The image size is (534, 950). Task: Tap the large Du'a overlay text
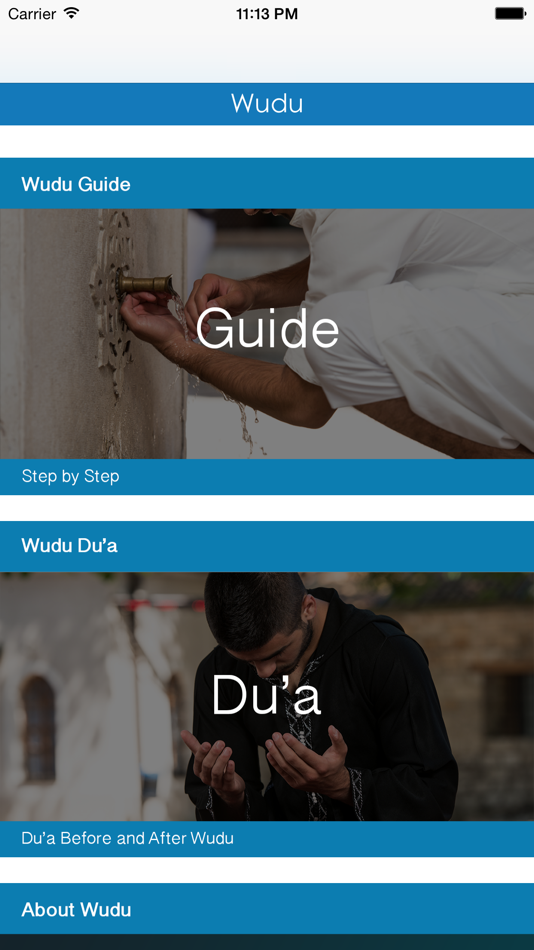point(266,694)
